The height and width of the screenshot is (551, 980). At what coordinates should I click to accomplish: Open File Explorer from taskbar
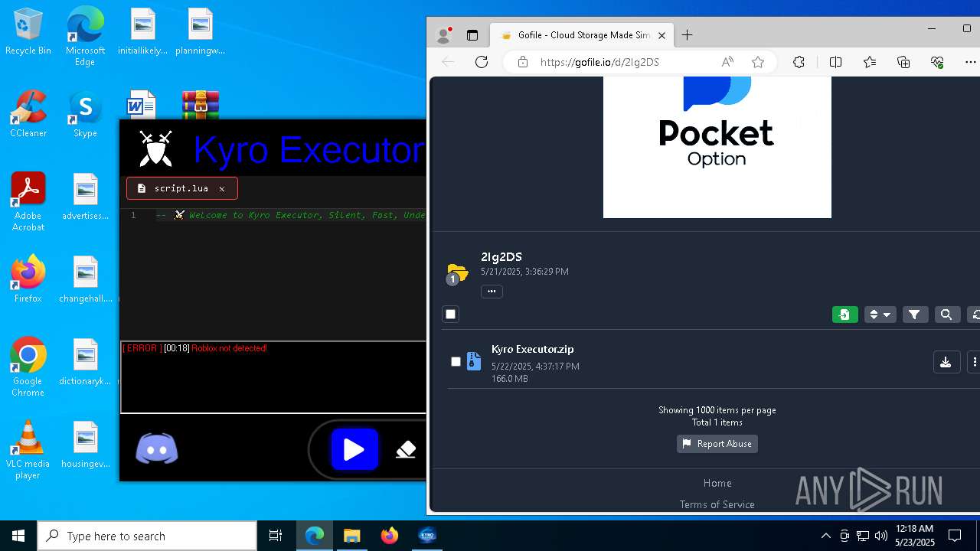351,536
